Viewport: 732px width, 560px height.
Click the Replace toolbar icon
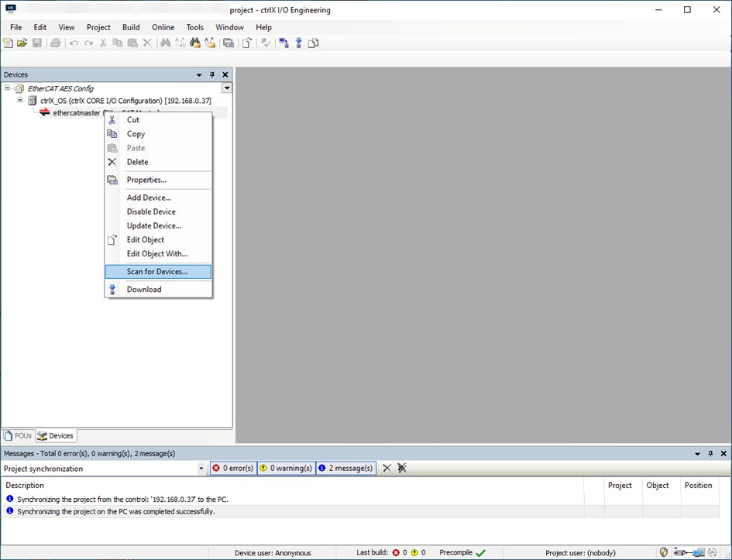[x=180, y=43]
